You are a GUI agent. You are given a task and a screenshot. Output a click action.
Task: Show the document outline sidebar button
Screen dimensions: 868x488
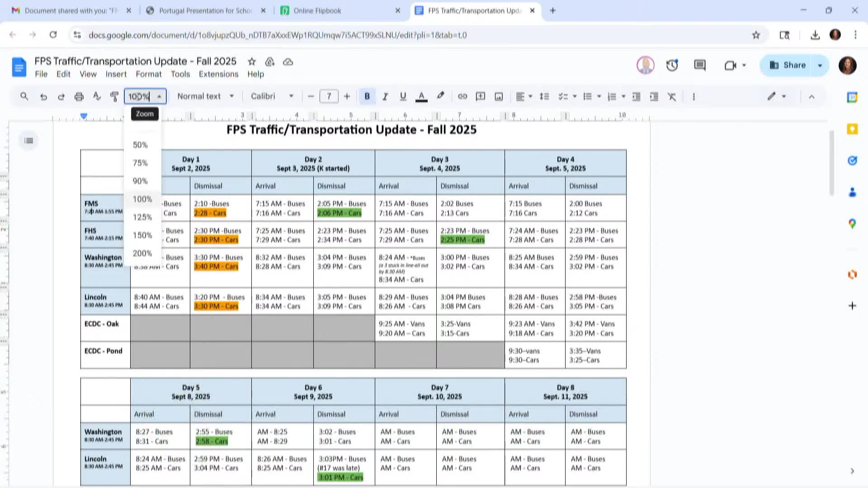29,141
